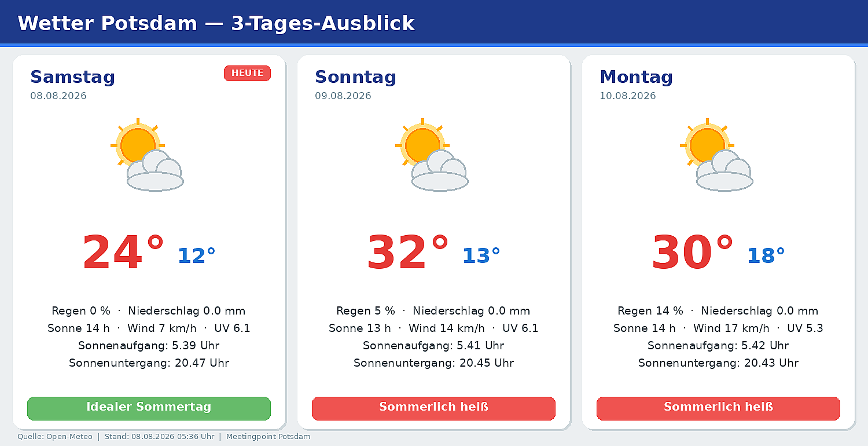Click Saturday's high temperature 24°
This screenshot has width=868, height=446.
pyautogui.click(x=123, y=253)
